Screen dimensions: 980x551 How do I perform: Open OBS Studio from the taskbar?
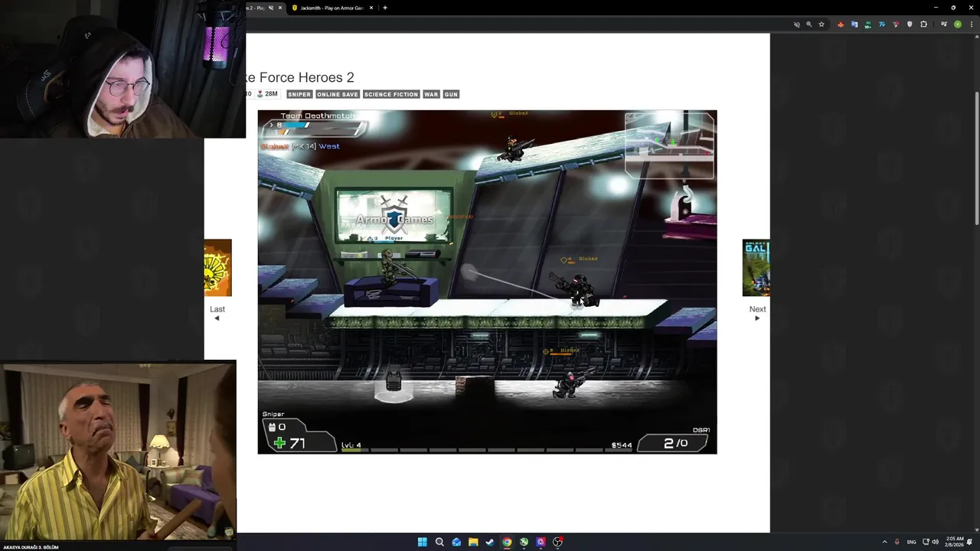coord(557,542)
